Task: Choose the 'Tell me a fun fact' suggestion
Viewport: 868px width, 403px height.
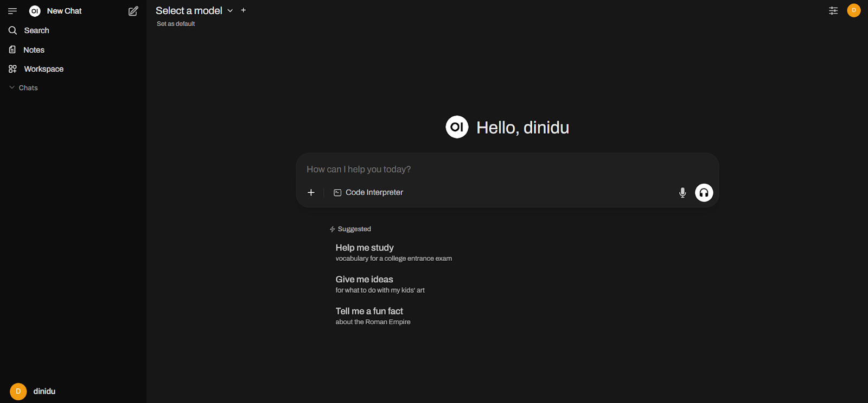Action: 373,316
